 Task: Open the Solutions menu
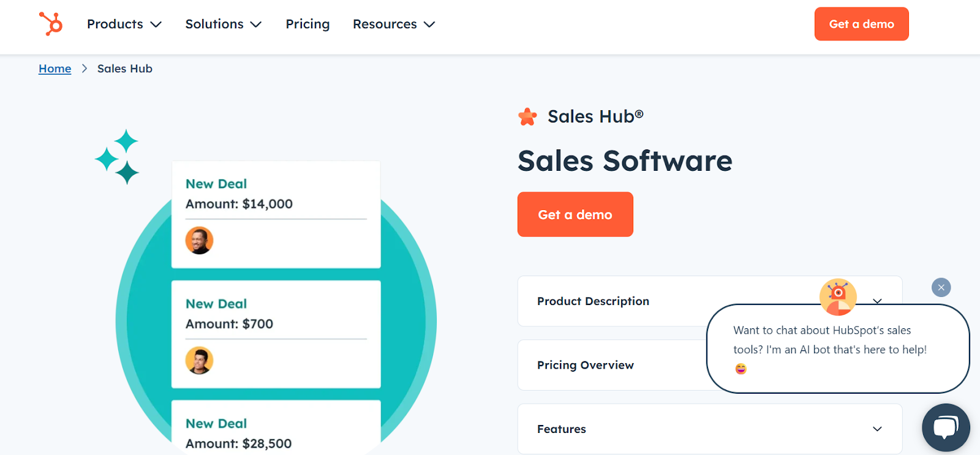pyautogui.click(x=224, y=24)
